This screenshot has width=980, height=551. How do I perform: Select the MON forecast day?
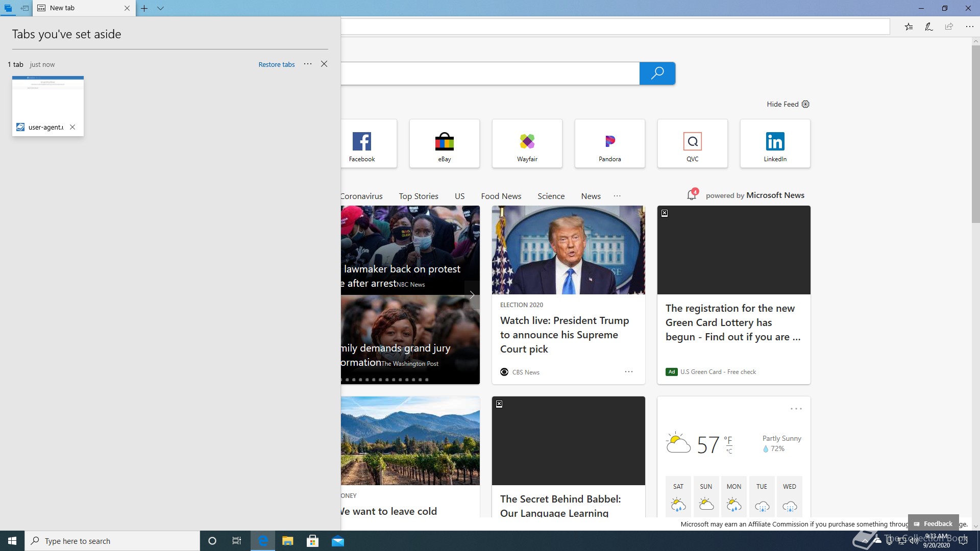[734, 496]
